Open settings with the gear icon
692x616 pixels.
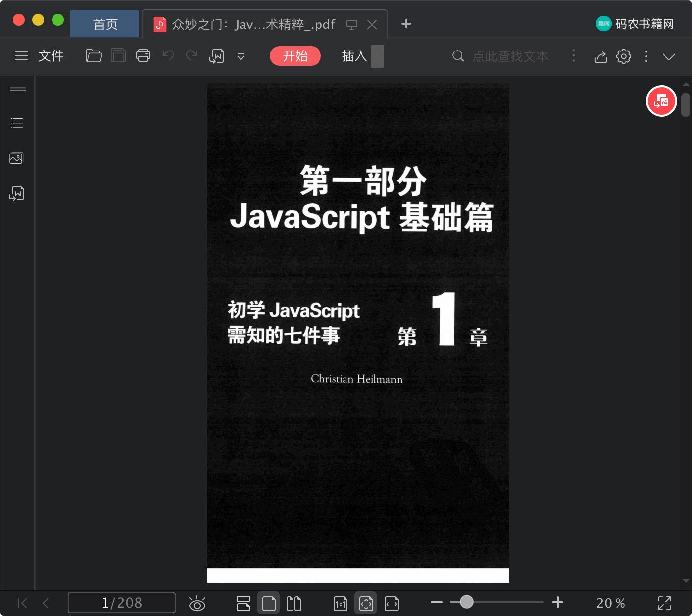point(624,56)
